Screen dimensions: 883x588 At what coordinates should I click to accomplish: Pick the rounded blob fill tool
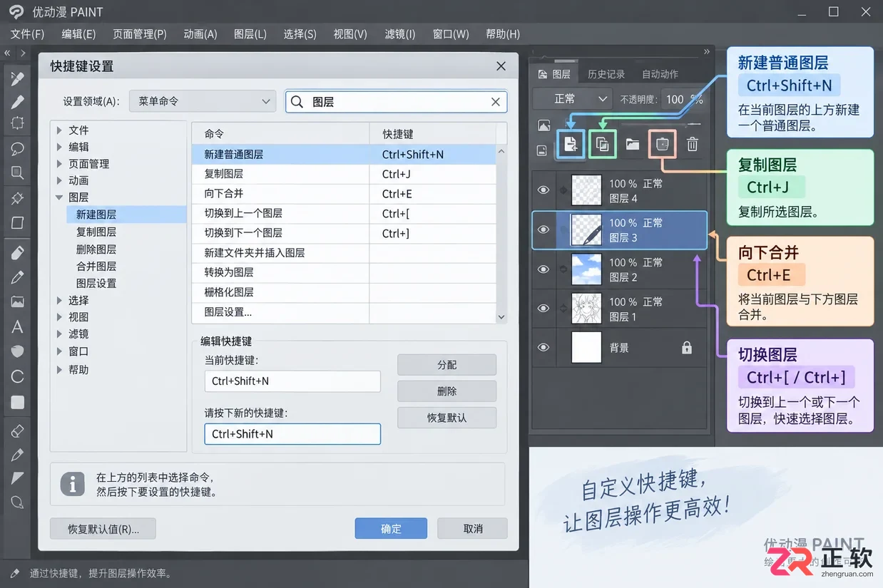(17, 351)
